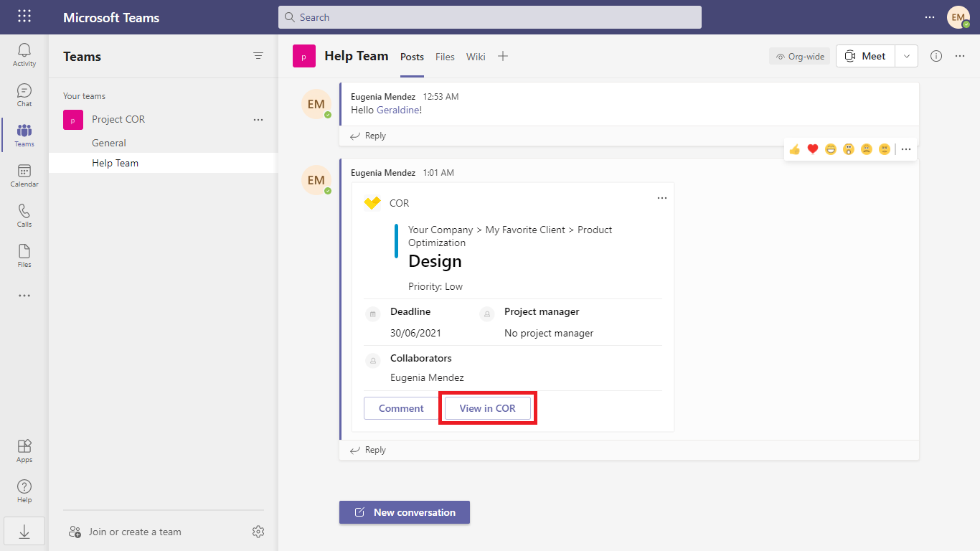This screenshot has width=980, height=551.
Task: Open the Help question mark icon
Action: [x=24, y=491]
